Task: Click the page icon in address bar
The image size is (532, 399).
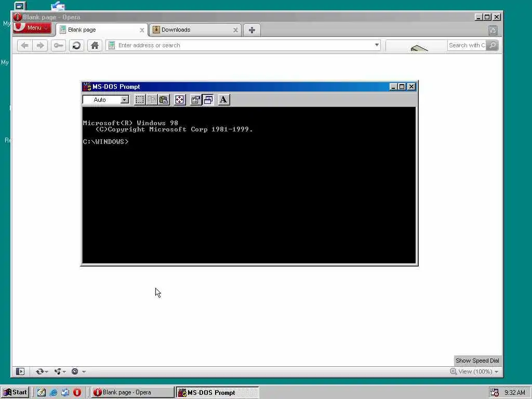Action: point(112,45)
